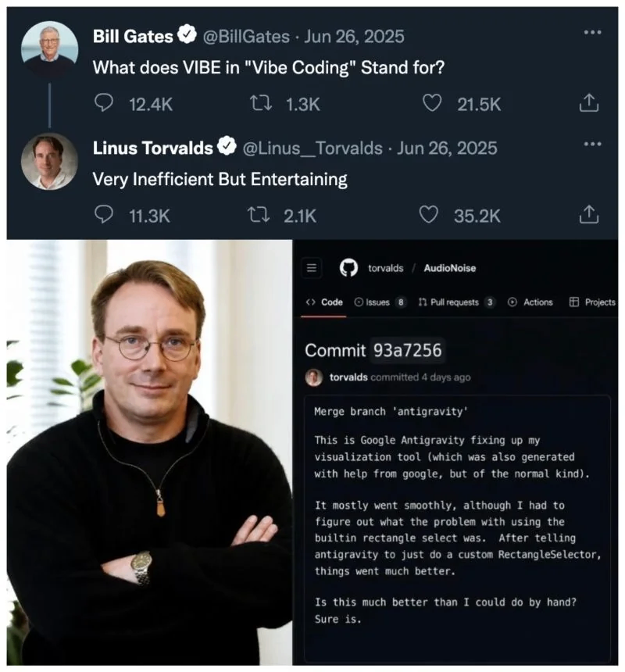Screen dimensions: 625x672
Task: Switch to the Issues tab
Action: pos(380,302)
